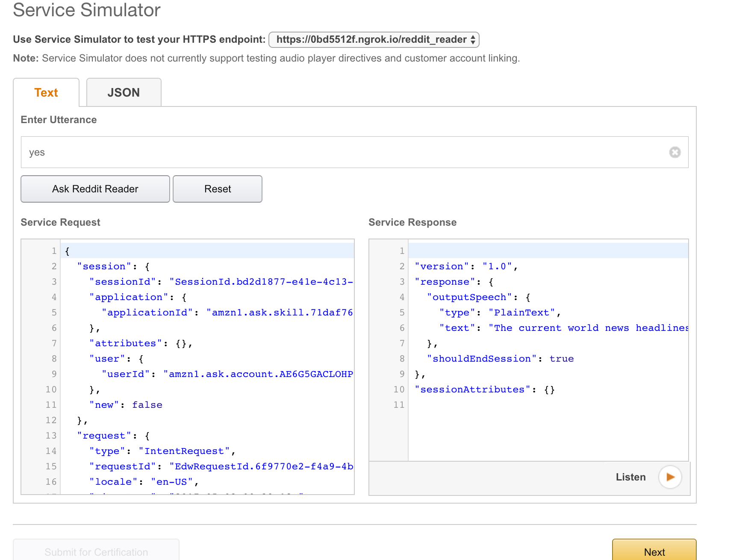Click the Listen label
The width and height of the screenshot is (754, 560).
pos(630,477)
